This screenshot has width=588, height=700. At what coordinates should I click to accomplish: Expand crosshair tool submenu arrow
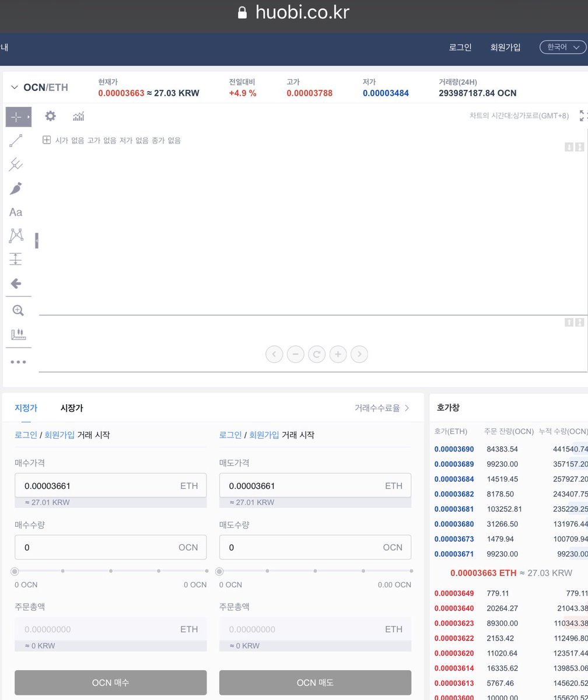pos(29,117)
